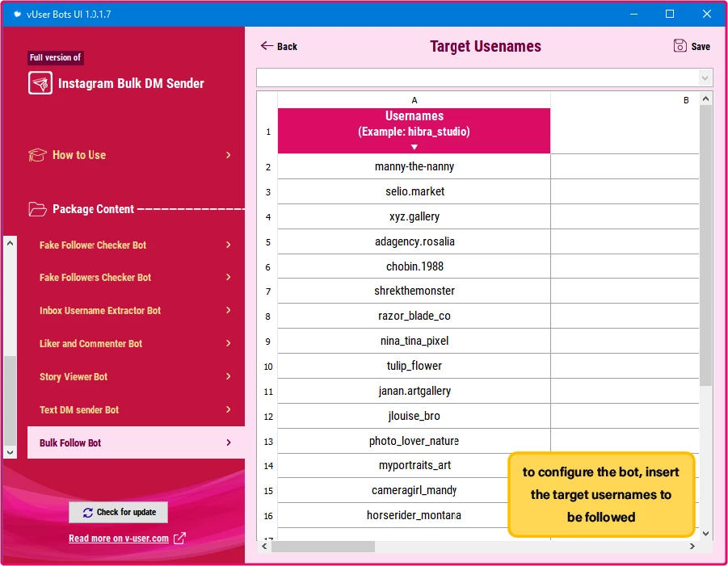This screenshot has height=566, width=728.
Task: Open the Usernames column filter arrow
Action: coord(414,147)
